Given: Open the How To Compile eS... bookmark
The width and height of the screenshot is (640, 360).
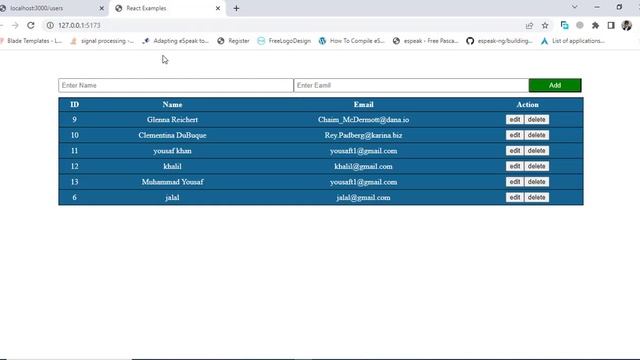Looking at the screenshot, I should click(352, 41).
